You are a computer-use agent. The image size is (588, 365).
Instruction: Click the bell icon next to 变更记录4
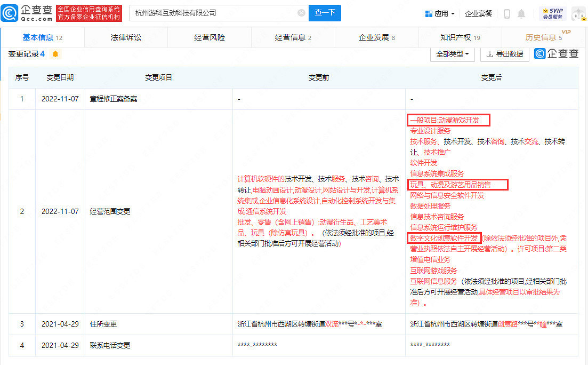55,54
